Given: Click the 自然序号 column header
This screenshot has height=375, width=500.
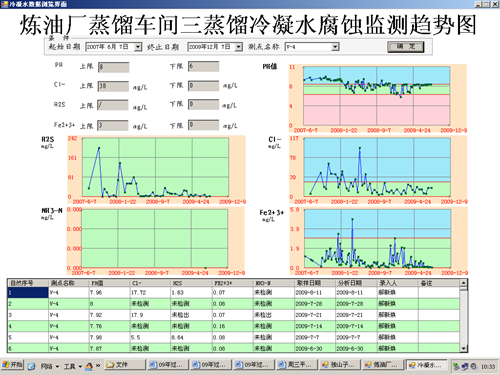Looking at the screenshot, I should [28, 283].
